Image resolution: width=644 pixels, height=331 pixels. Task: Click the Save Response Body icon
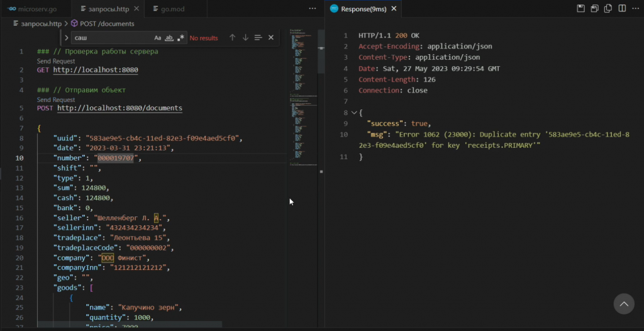[594, 8]
